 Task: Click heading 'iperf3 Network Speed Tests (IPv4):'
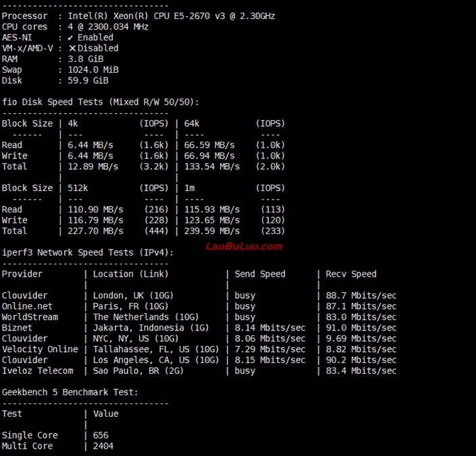pyautogui.click(x=88, y=253)
